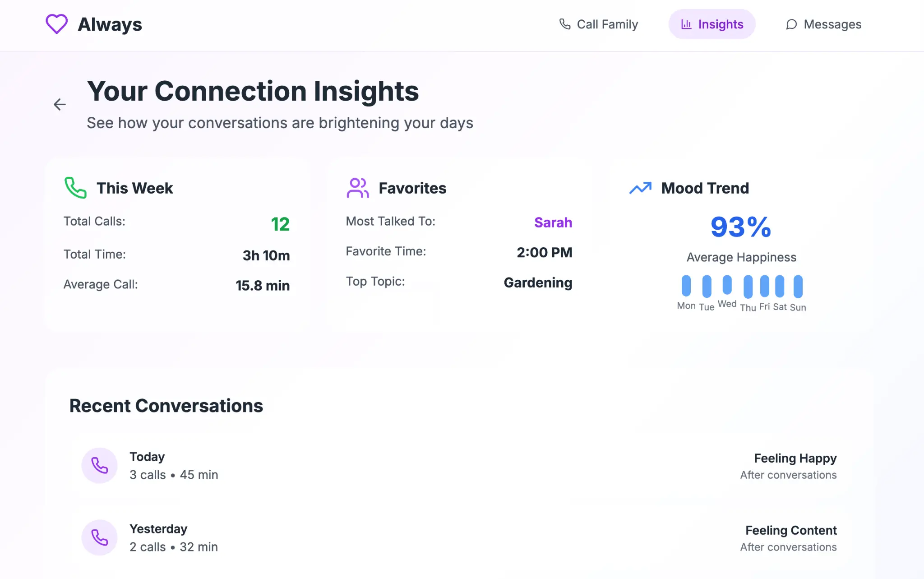Click the This Week card title
924x579 pixels.
[134, 188]
